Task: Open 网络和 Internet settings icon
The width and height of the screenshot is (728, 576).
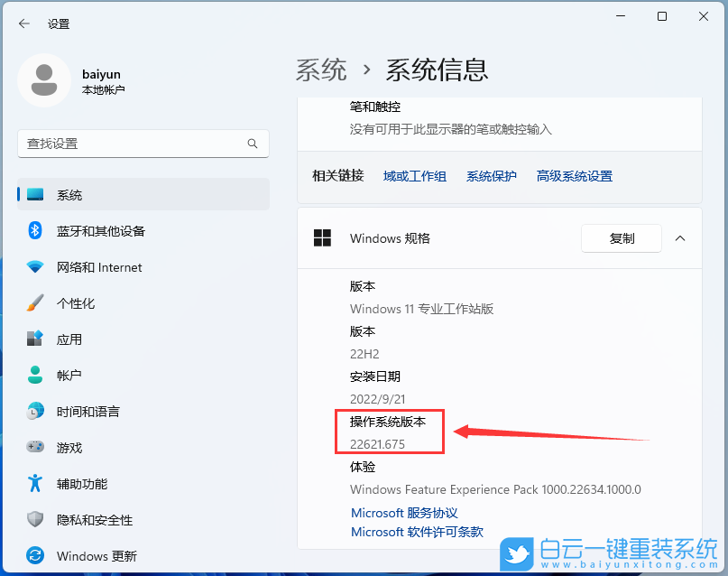Action: (x=36, y=267)
